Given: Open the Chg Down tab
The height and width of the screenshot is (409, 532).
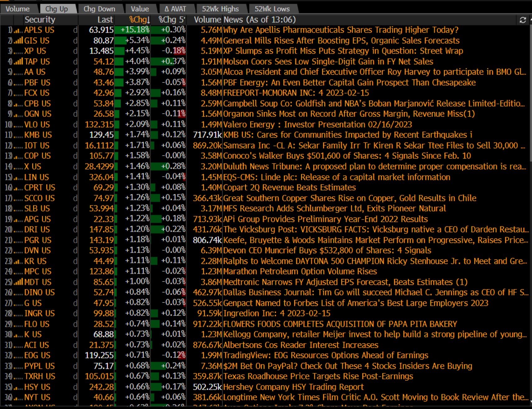Looking at the screenshot, I should (99, 9).
